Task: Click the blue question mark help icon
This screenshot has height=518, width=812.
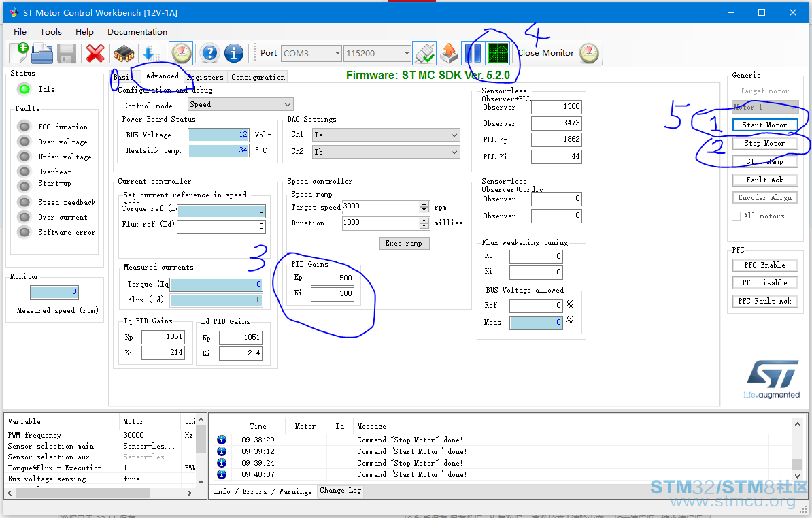Action: (x=209, y=53)
